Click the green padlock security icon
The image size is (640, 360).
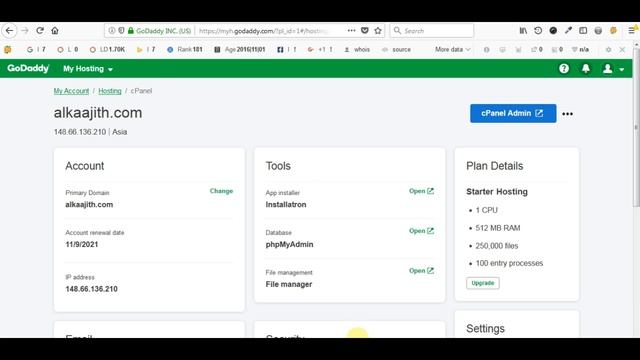coord(131,31)
